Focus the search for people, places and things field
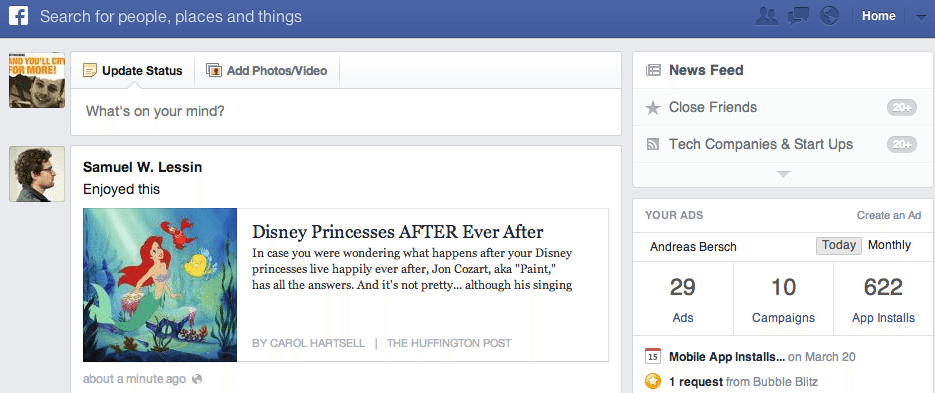Image resolution: width=935 pixels, height=393 pixels. pyautogui.click(x=171, y=16)
